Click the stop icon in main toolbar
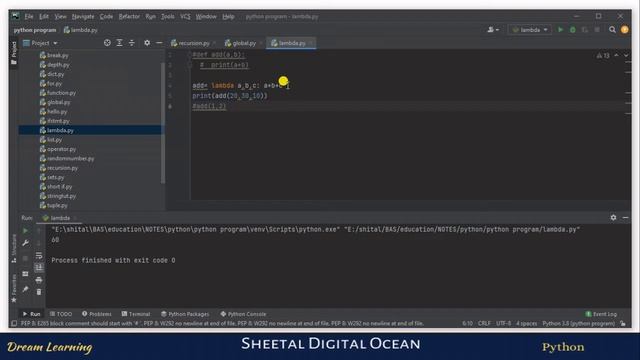 click(x=597, y=30)
